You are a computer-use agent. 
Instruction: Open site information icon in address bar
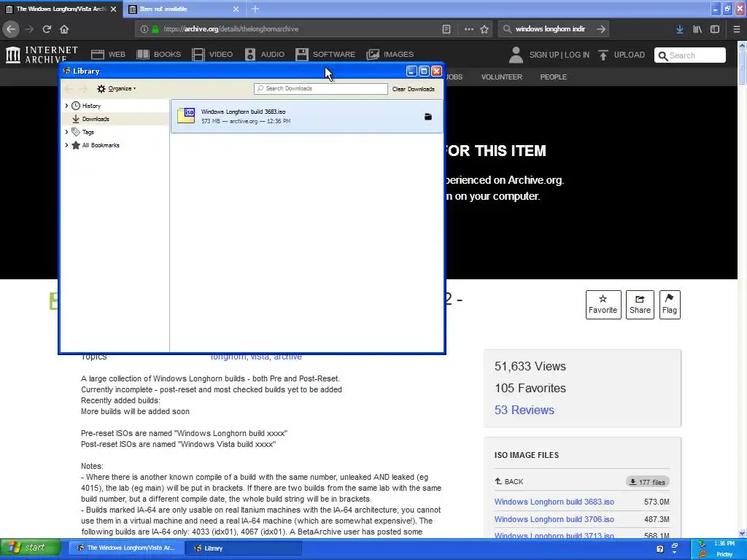click(144, 29)
